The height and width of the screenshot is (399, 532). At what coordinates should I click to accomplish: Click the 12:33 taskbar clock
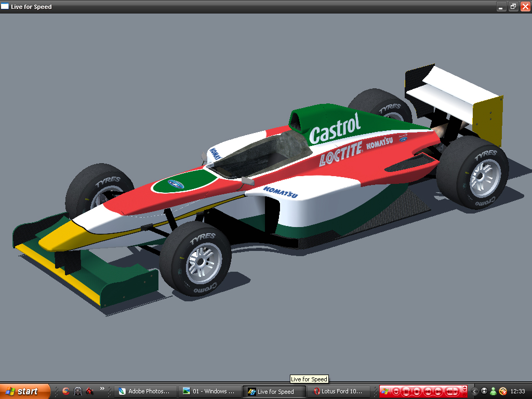click(518, 391)
